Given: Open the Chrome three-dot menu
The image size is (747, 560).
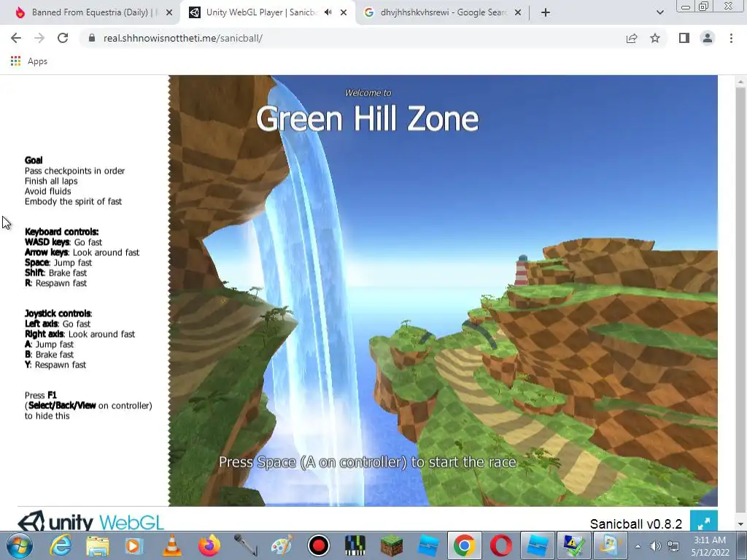Looking at the screenshot, I should tap(731, 38).
